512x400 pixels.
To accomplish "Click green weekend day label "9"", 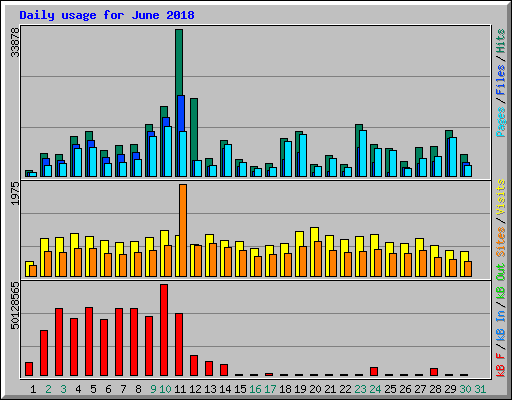I will click(x=153, y=389).
